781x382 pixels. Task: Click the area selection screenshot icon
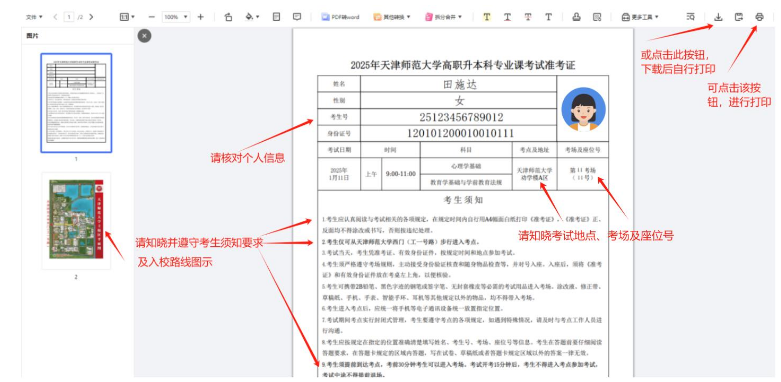[597, 17]
